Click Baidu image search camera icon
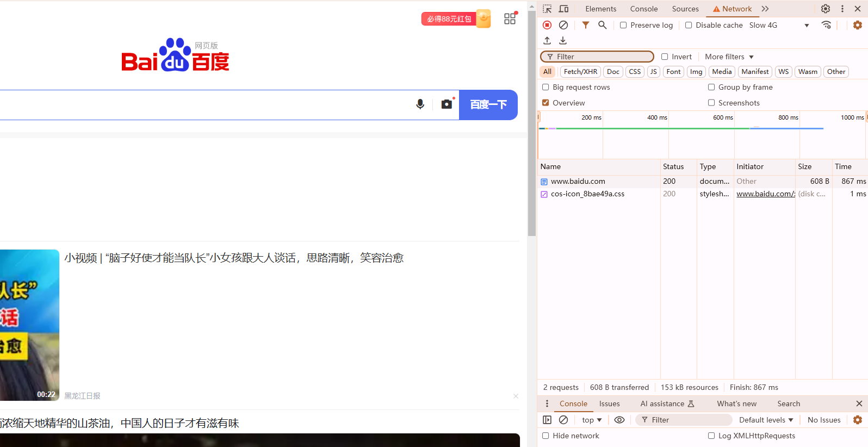 coord(447,104)
